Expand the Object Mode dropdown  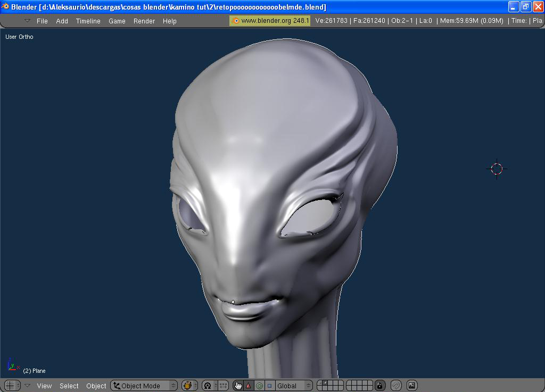click(x=144, y=386)
